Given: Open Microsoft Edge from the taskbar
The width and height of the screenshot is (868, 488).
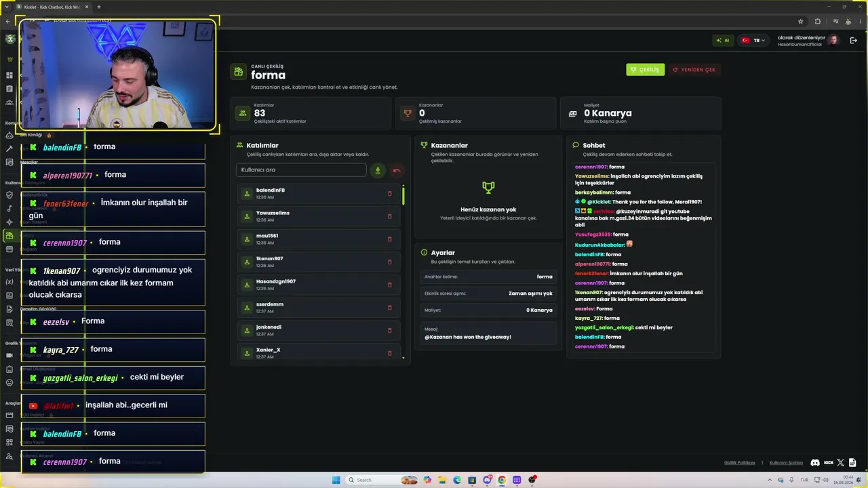Looking at the screenshot, I should (457, 480).
